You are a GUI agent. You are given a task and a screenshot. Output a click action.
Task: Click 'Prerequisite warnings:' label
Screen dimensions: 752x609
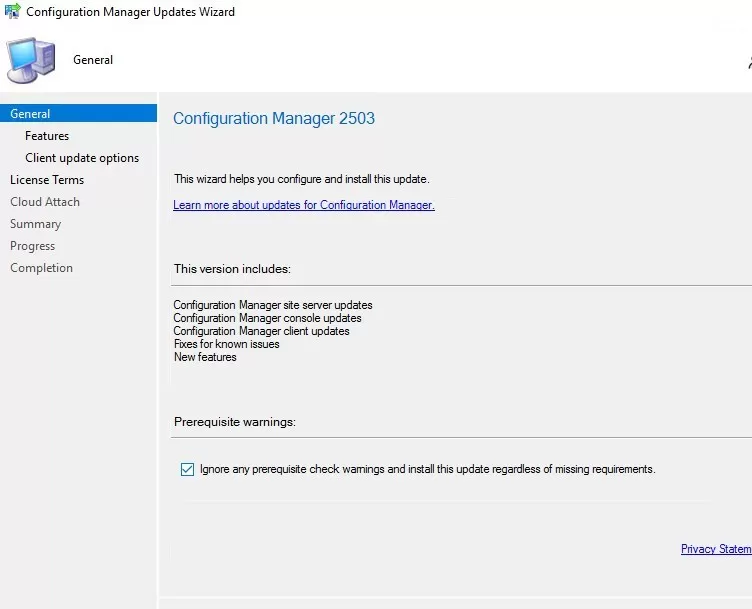coord(235,422)
